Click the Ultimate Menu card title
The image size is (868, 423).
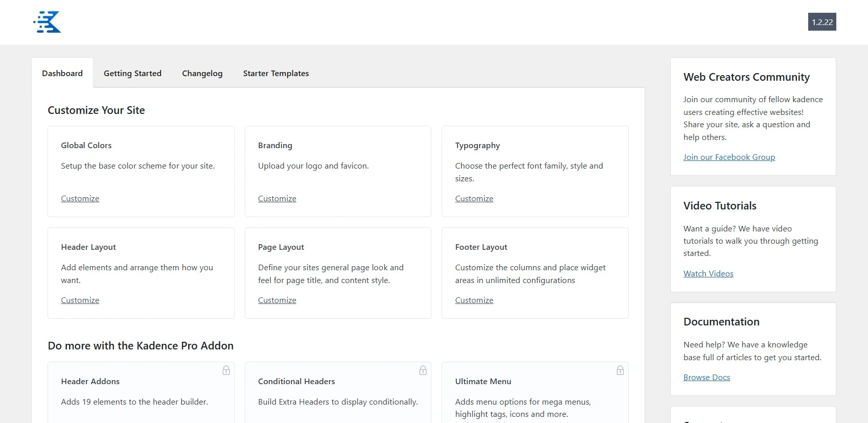click(x=483, y=381)
